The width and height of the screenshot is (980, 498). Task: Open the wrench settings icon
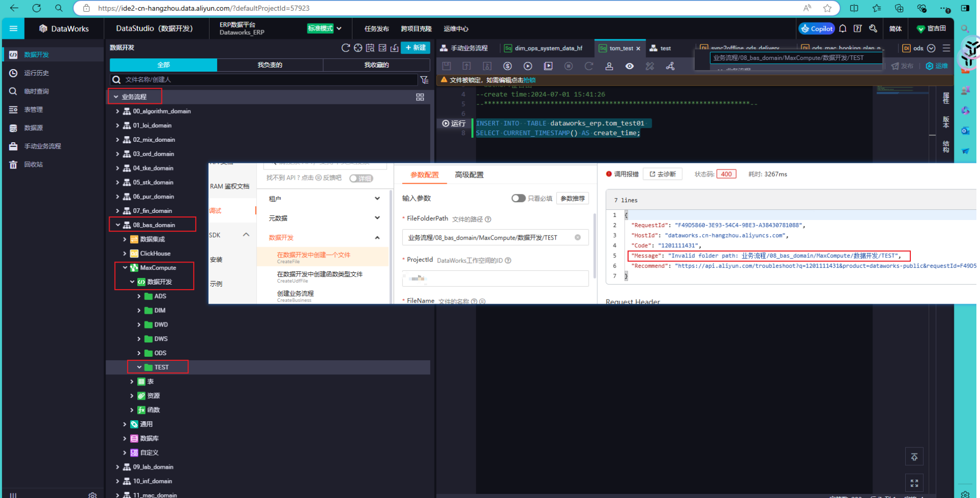(x=873, y=29)
